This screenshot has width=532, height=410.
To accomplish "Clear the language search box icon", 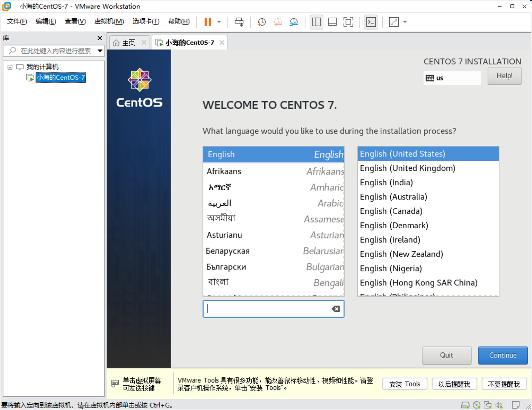I will (336, 309).
